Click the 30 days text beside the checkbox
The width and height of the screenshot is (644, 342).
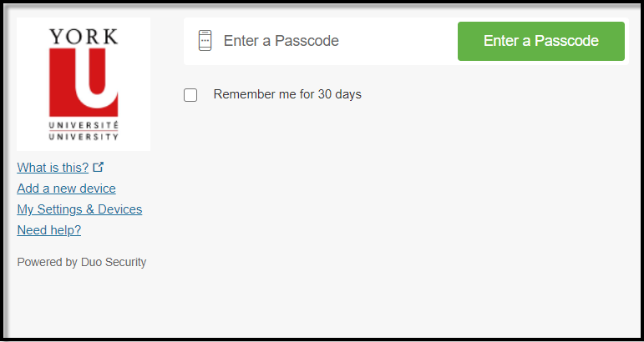tap(339, 94)
